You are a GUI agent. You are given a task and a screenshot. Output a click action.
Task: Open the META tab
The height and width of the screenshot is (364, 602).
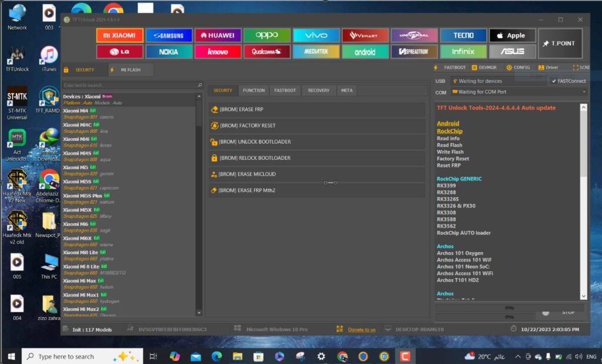point(347,90)
